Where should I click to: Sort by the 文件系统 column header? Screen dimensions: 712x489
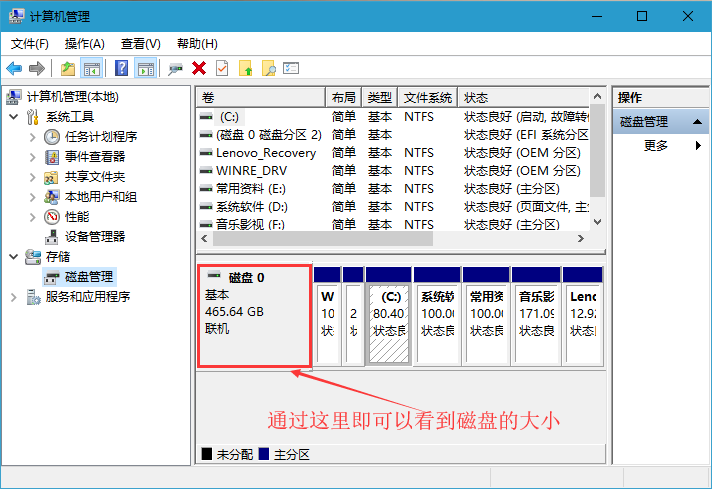[428, 98]
